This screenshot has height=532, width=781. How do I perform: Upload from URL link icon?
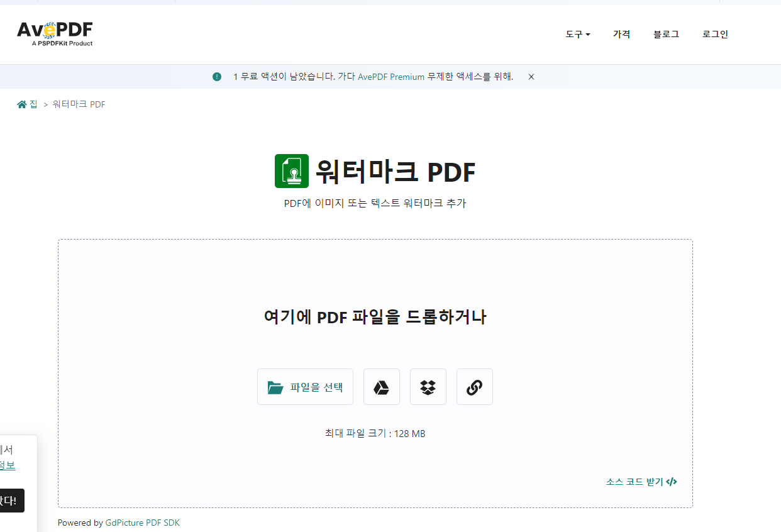[x=475, y=387]
